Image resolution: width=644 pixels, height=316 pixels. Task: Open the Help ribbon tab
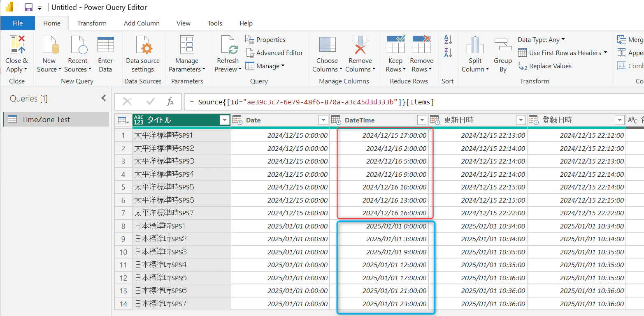(x=246, y=23)
